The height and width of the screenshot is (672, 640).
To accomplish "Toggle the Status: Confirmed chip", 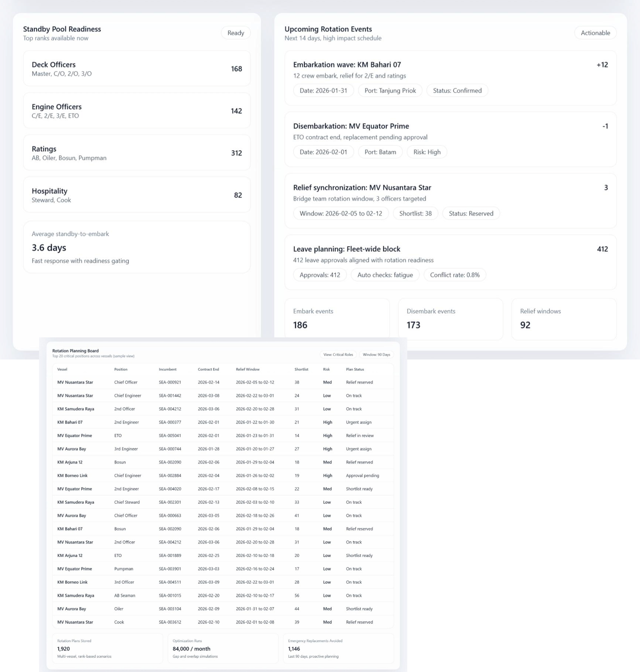I will click(x=456, y=90).
